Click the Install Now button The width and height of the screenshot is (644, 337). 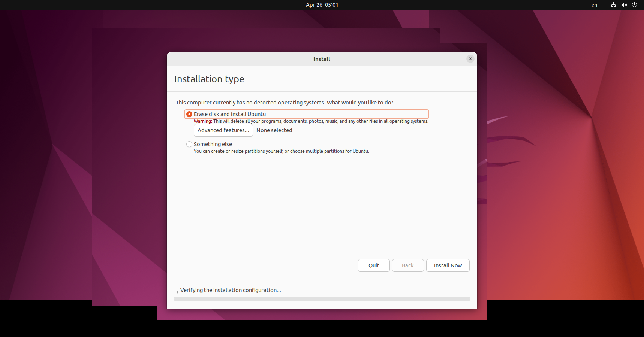point(448,265)
